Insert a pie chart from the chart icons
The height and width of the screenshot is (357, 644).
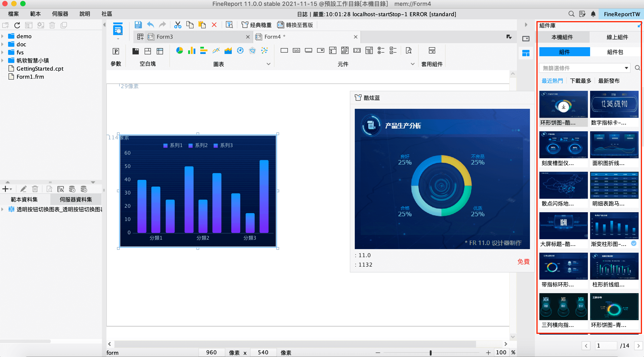point(179,51)
